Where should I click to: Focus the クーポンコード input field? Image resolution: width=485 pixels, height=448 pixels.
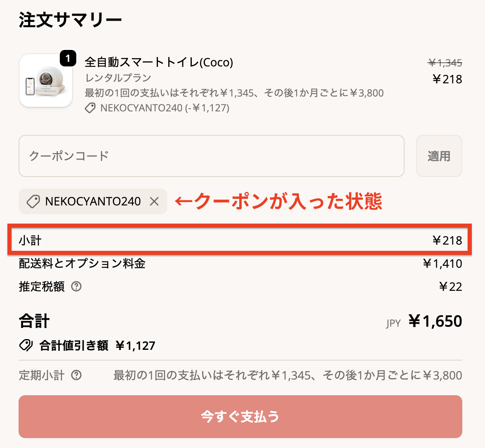(x=211, y=156)
